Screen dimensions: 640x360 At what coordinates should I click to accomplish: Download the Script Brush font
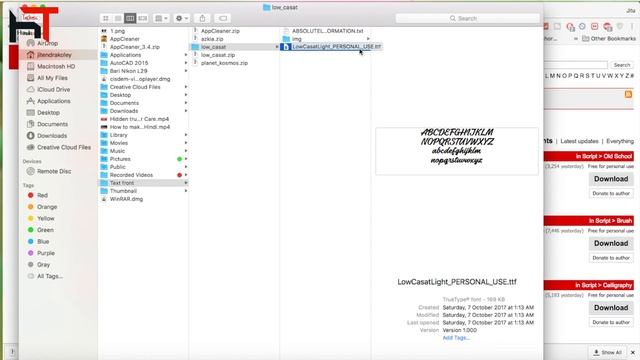click(611, 243)
